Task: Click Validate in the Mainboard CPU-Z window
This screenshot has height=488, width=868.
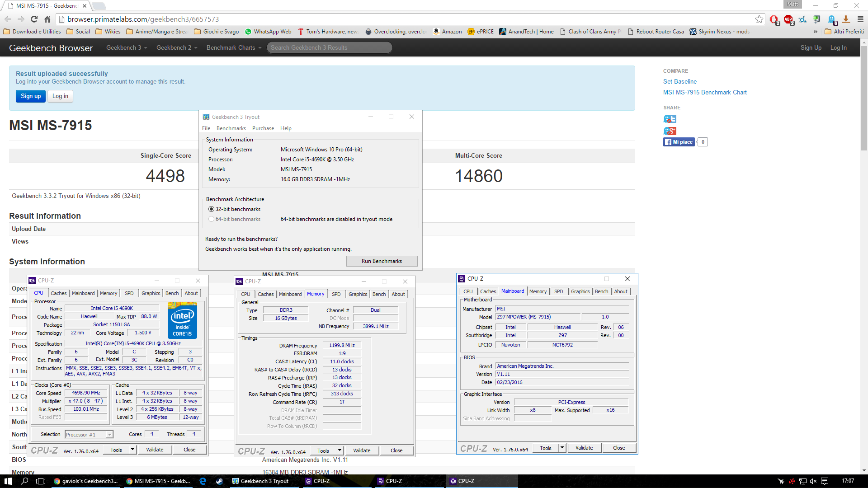Action: 584,448
